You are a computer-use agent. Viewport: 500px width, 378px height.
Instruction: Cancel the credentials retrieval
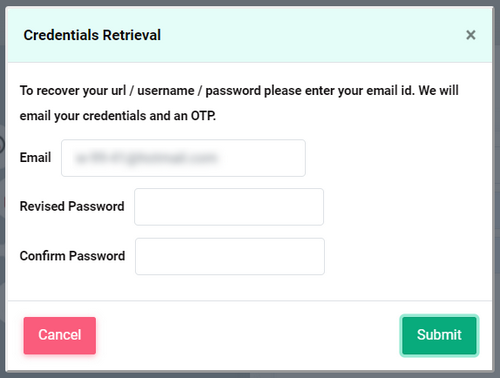pos(60,335)
